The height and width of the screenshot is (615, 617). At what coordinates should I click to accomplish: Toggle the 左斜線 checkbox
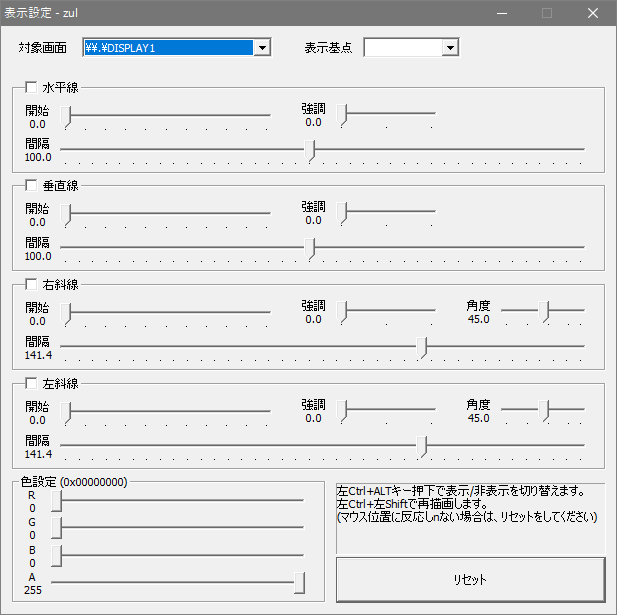30,383
